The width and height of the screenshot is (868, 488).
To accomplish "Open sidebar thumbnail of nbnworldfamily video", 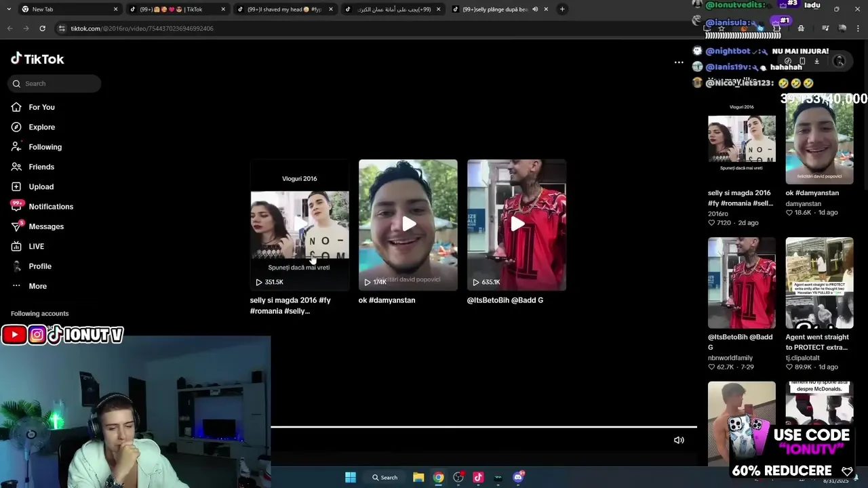I will (742, 283).
